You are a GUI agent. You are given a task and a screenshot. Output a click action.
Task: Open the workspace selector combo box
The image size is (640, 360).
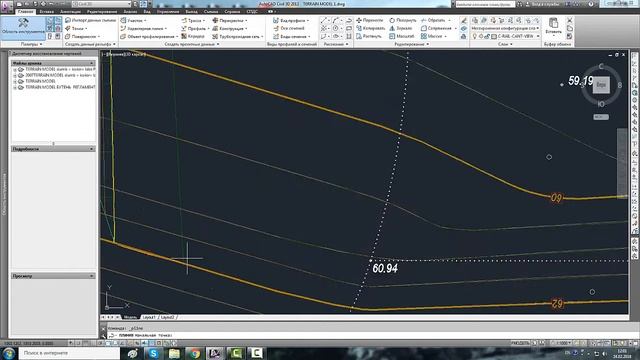coord(101,4)
